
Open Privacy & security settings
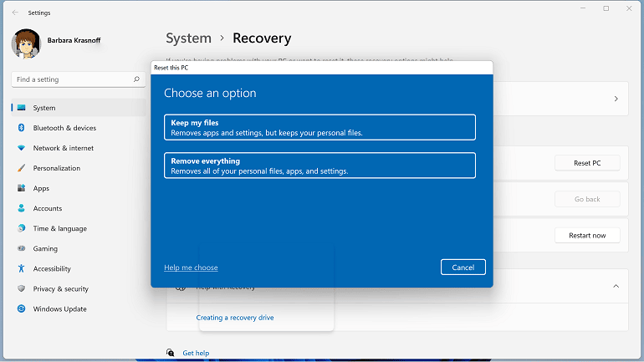click(79, 288)
